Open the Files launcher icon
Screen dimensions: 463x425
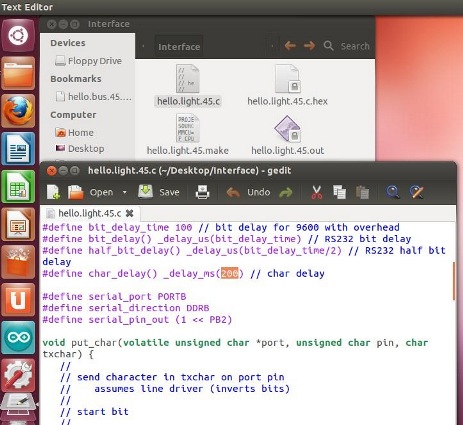coord(18,73)
